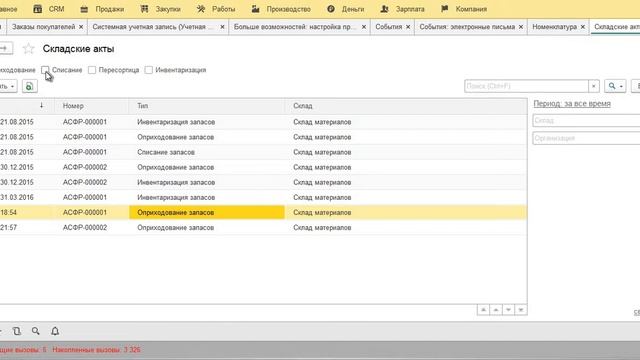Open the notifications bell icon
Image resolution: width=640 pixels, height=360 pixels.
click(x=55, y=331)
